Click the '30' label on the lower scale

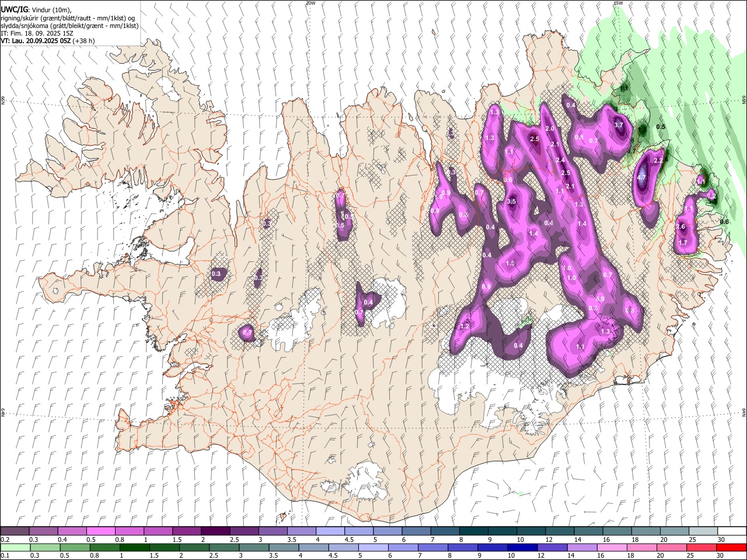(x=721, y=555)
